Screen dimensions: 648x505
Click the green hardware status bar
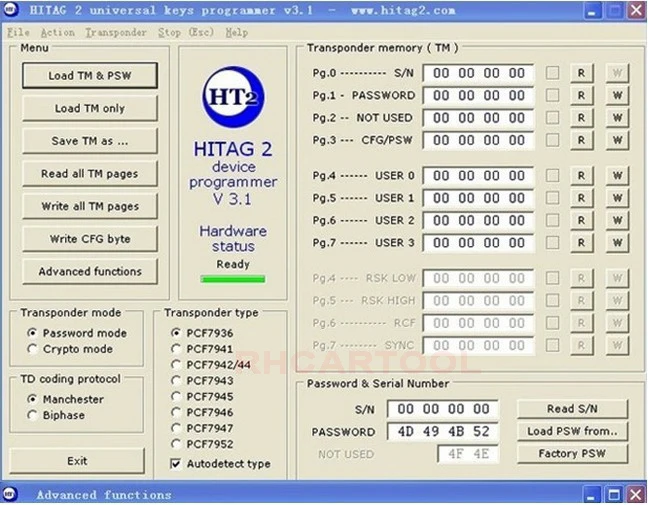click(x=233, y=279)
